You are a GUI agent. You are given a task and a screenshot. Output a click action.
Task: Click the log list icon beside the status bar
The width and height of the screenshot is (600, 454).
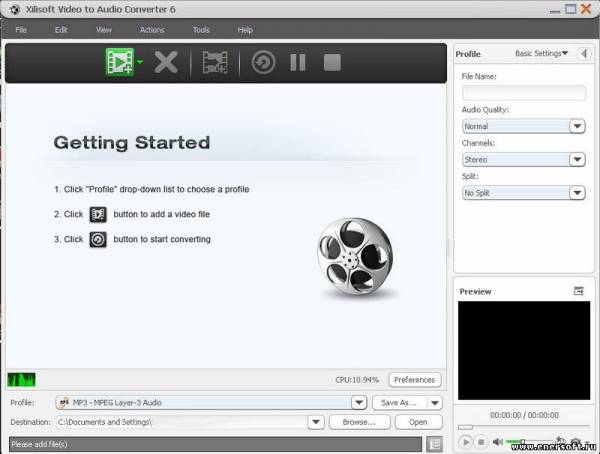434,444
